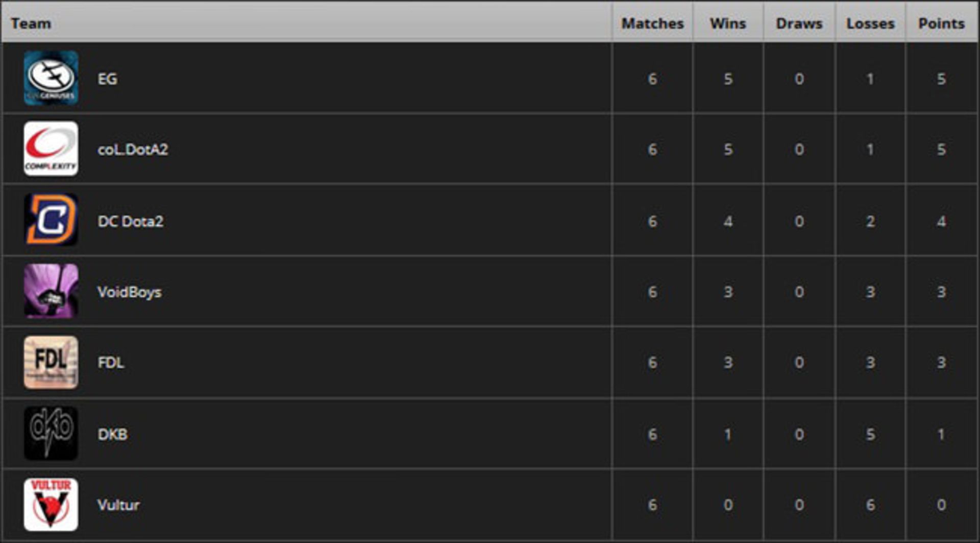
Task: Click the Evil Geniuses team logo
Action: tap(51, 78)
